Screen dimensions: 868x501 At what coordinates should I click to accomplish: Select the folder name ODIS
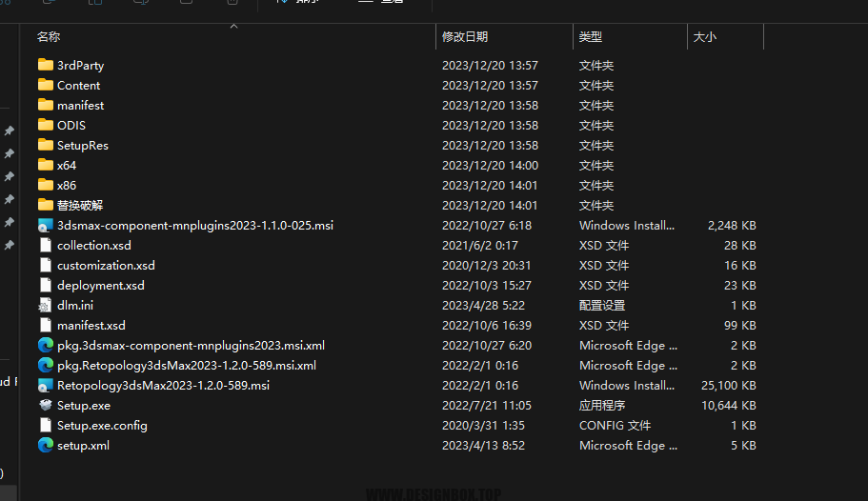tap(71, 125)
